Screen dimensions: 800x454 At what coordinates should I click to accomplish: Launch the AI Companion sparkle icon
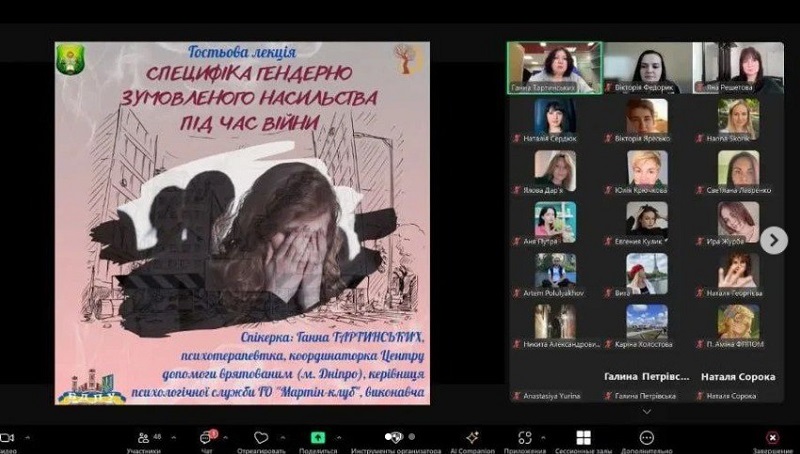[x=472, y=438]
